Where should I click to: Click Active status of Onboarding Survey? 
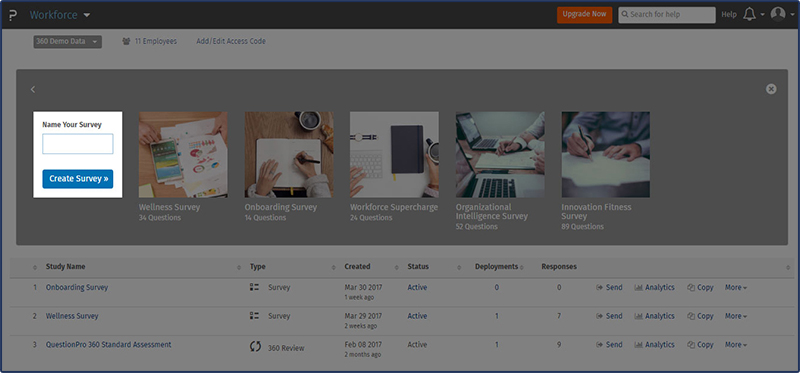(x=417, y=287)
